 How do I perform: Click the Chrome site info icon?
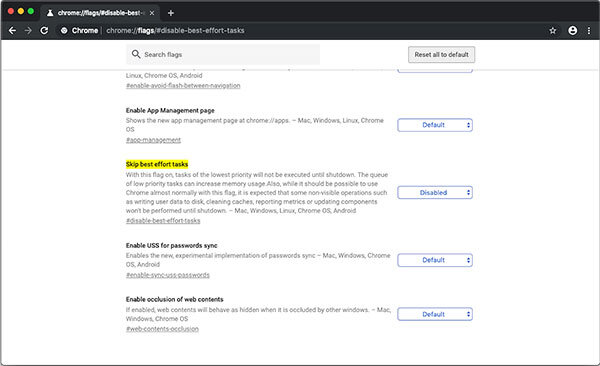click(x=64, y=31)
